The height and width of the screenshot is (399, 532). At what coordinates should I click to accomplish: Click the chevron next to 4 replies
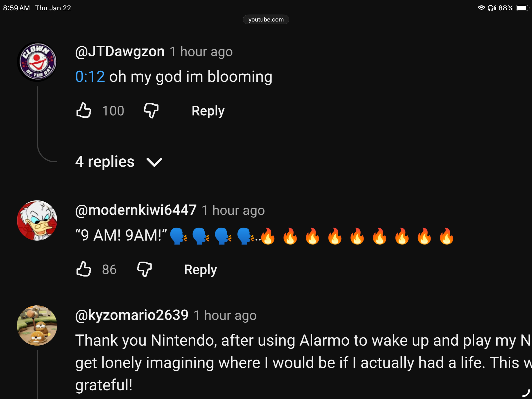pos(154,162)
